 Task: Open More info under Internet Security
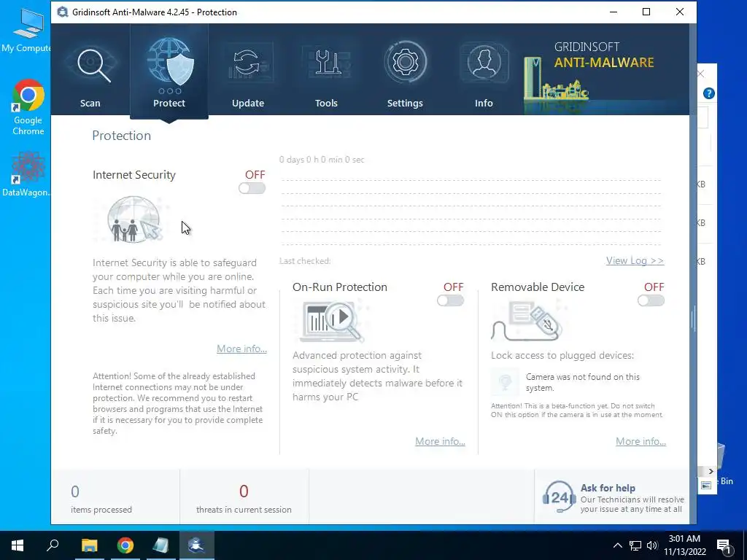click(x=241, y=349)
